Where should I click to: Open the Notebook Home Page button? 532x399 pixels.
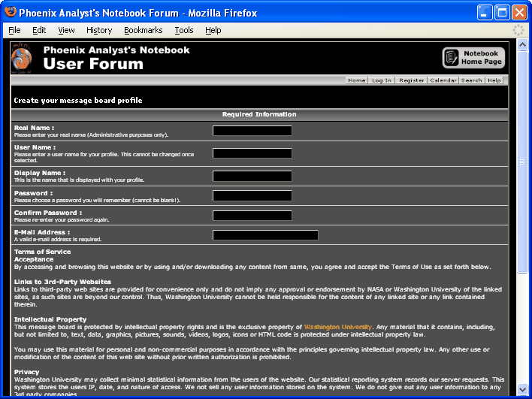pos(473,58)
